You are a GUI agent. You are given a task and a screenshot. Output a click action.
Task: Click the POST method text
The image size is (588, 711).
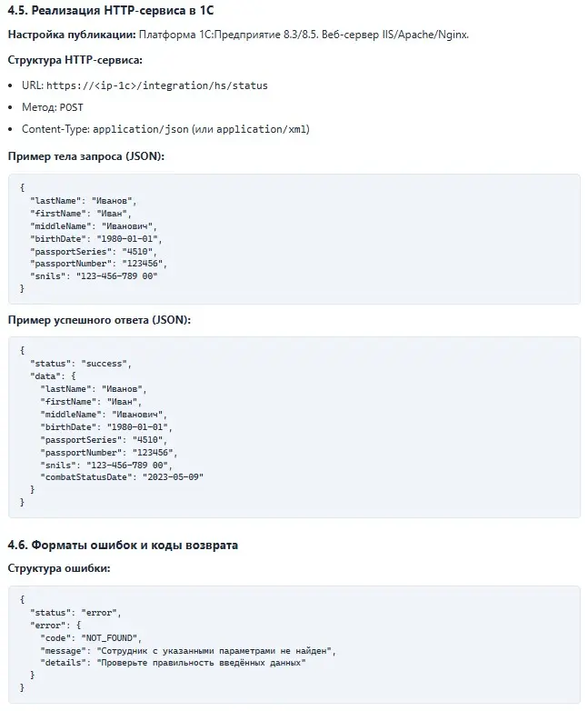pyautogui.click(x=71, y=107)
